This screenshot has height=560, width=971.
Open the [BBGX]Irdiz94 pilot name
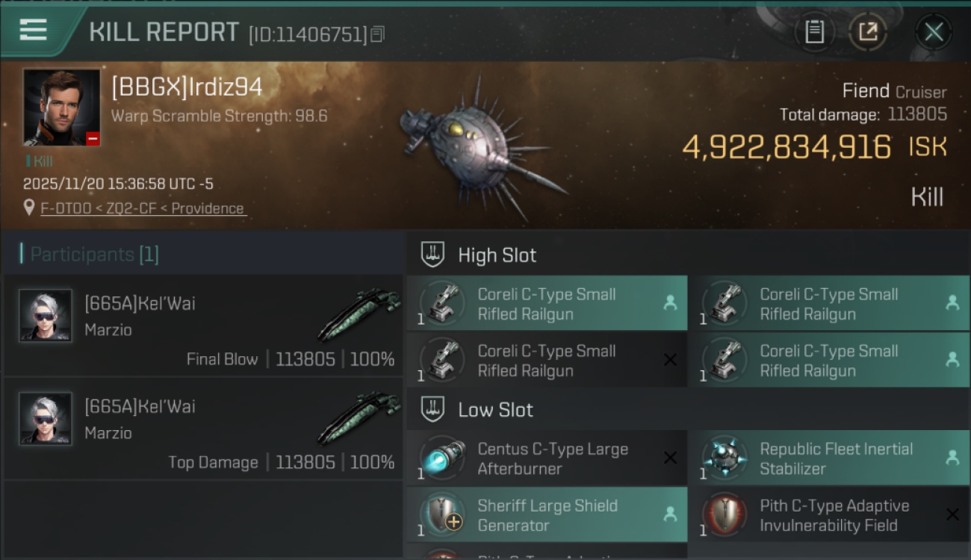[187, 87]
